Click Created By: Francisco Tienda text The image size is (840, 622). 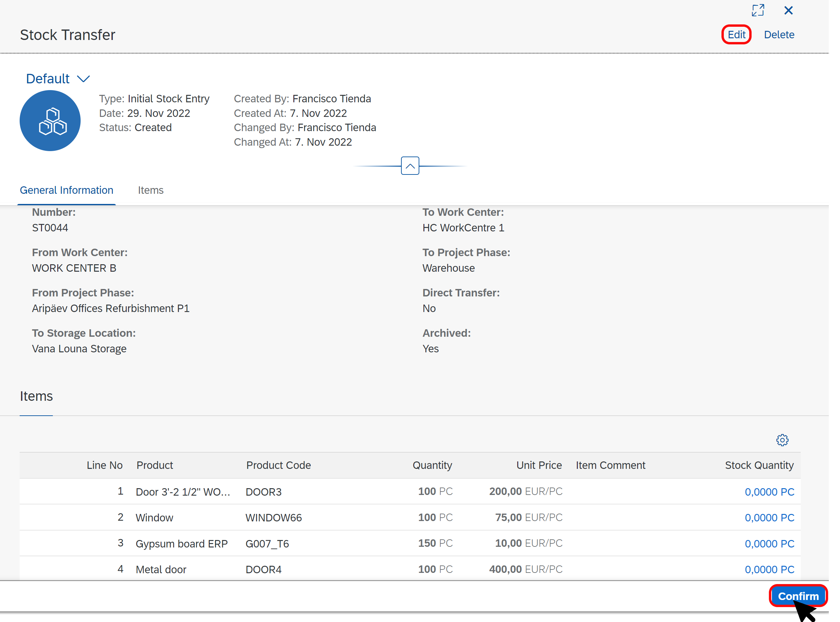(302, 99)
